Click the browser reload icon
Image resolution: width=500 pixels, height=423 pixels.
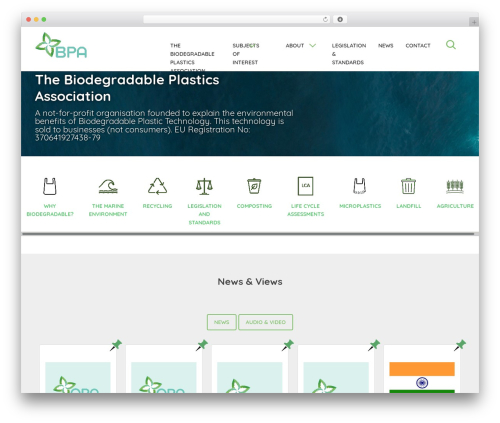pyautogui.click(x=325, y=20)
